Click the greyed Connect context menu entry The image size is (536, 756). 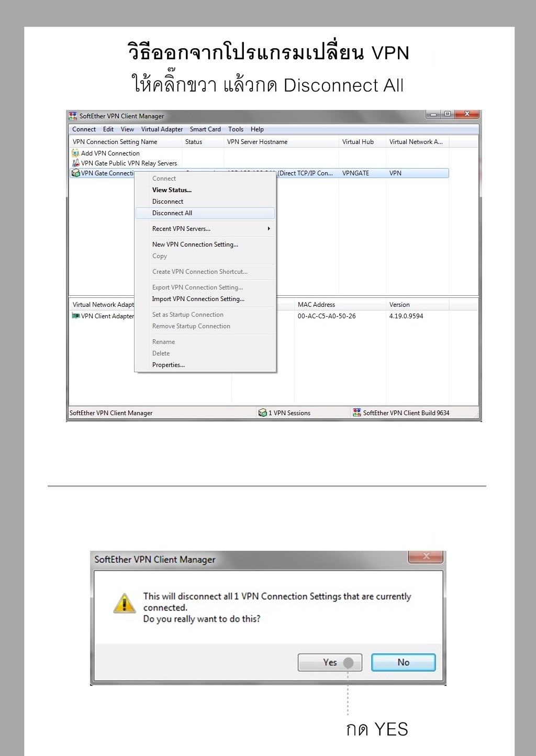205,179
